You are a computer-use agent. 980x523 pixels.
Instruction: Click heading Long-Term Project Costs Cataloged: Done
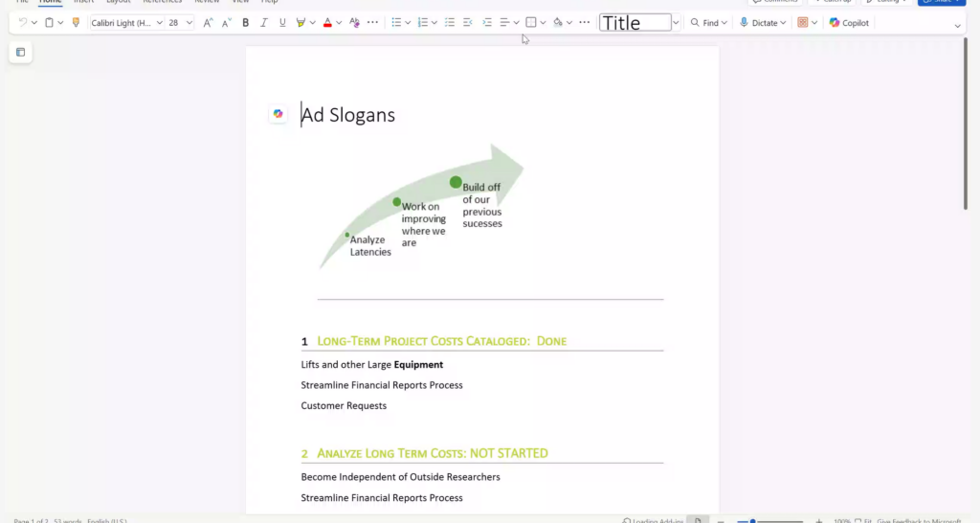click(442, 341)
